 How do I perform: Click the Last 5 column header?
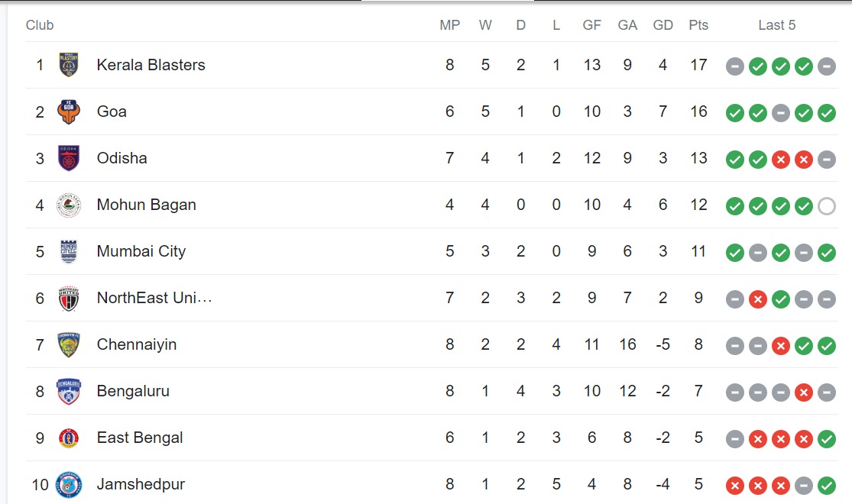point(776,25)
